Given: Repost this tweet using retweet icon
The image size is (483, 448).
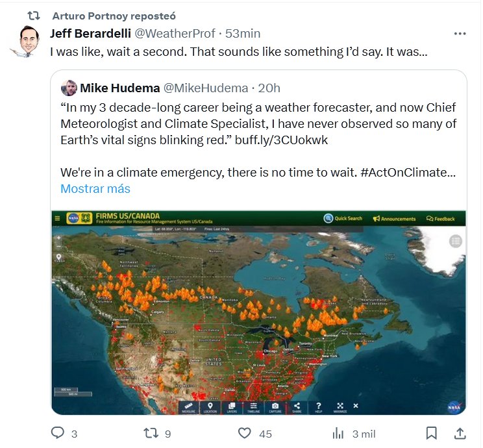Looking at the screenshot, I should (x=150, y=433).
